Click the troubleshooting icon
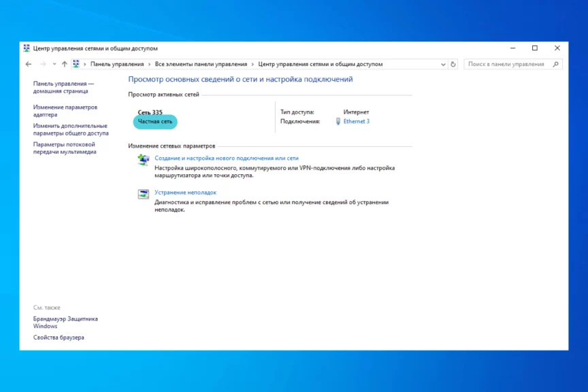 tap(143, 194)
